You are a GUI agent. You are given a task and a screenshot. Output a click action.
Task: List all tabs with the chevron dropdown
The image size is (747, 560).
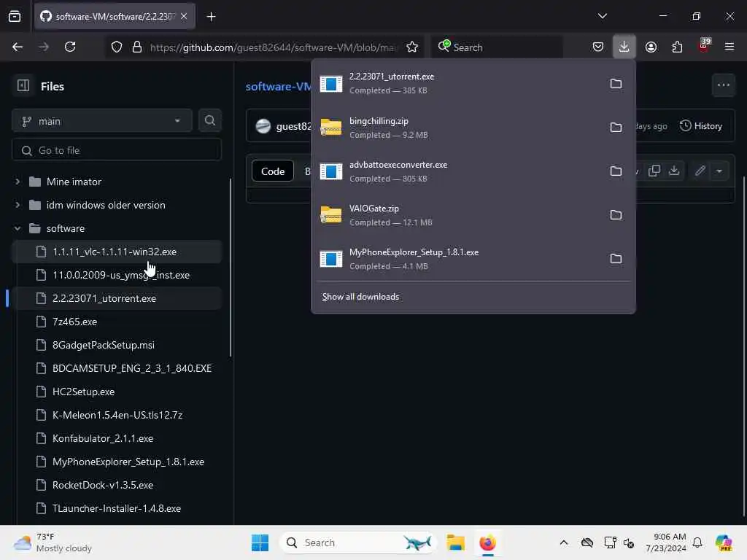tap(602, 16)
